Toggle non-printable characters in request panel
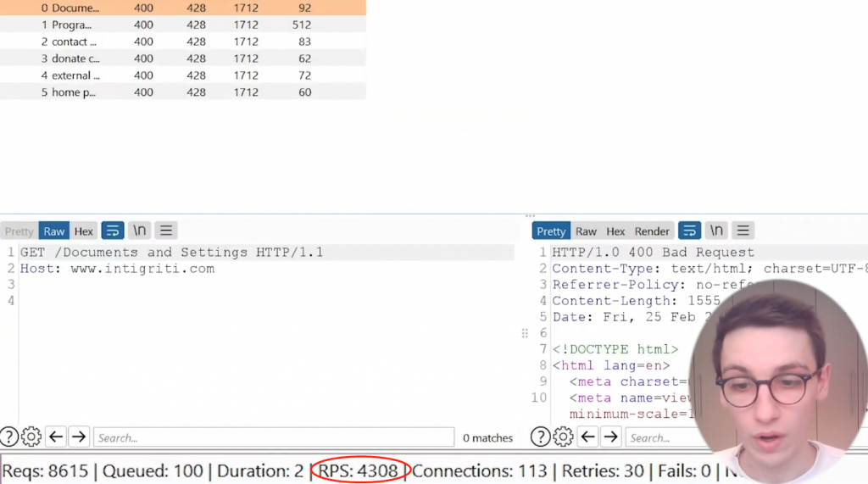 coord(140,231)
